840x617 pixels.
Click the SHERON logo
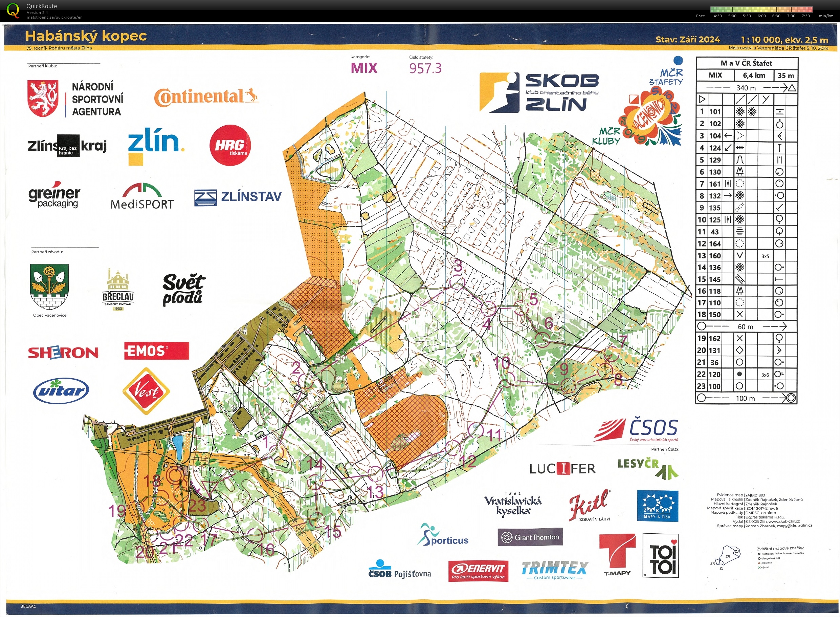[x=63, y=352]
